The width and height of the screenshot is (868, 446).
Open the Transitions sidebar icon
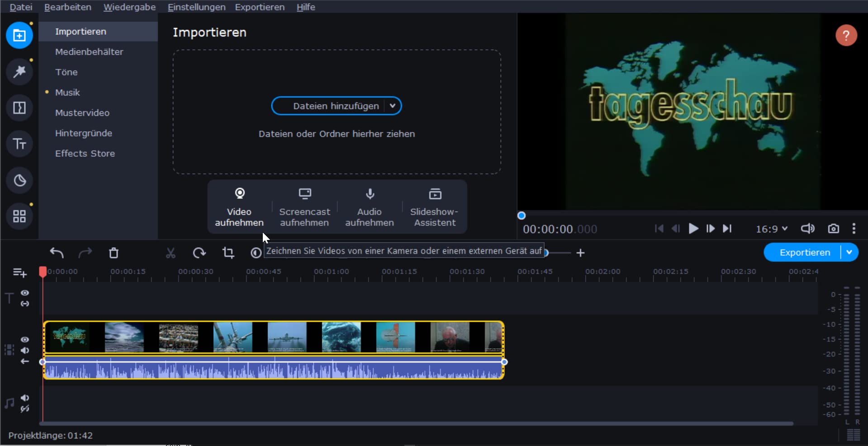[19, 108]
